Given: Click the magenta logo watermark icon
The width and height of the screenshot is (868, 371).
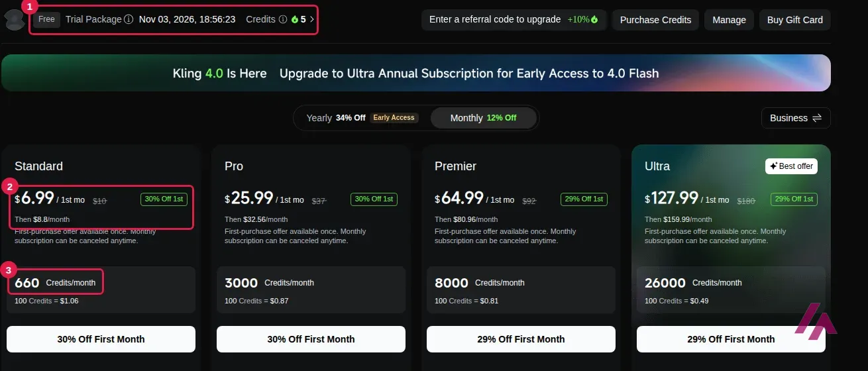Looking at the screenshot, I should (x=816, y=321).
